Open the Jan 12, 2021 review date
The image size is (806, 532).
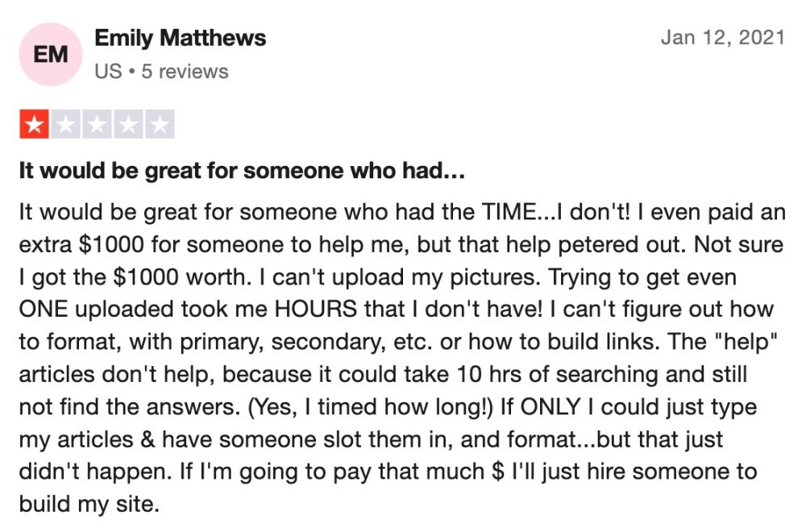click(723, 38)
